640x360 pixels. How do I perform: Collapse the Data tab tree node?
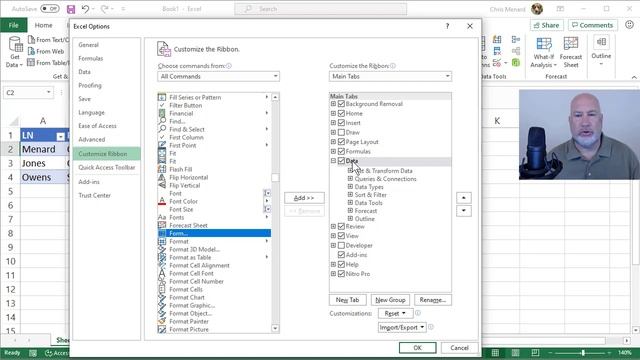tap(333, 161)
